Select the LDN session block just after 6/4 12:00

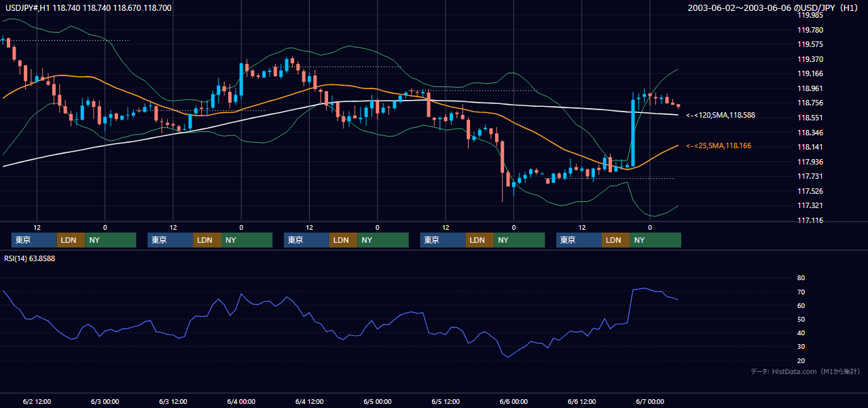343,240
